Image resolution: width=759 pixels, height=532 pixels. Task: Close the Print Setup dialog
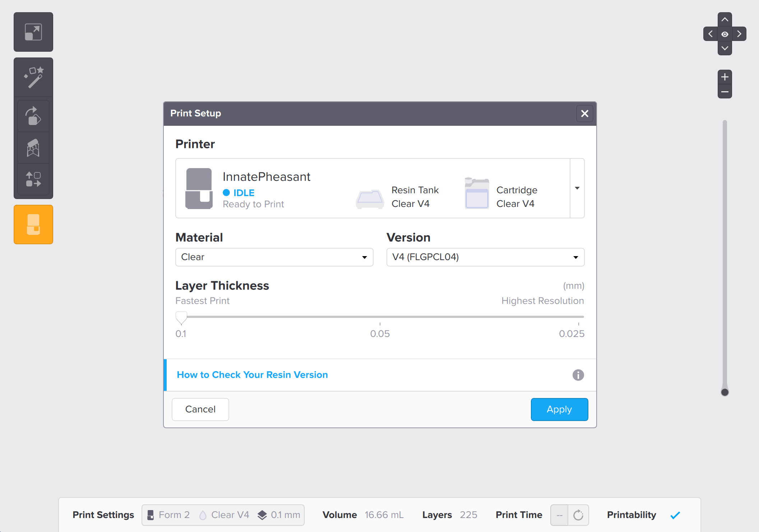tap(584, 114)
